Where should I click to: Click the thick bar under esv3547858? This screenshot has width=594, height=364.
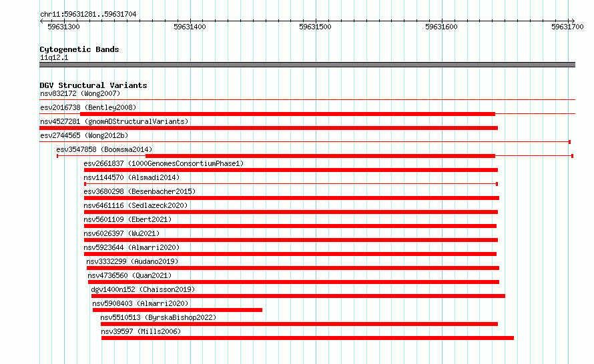(x=320, y=156)
